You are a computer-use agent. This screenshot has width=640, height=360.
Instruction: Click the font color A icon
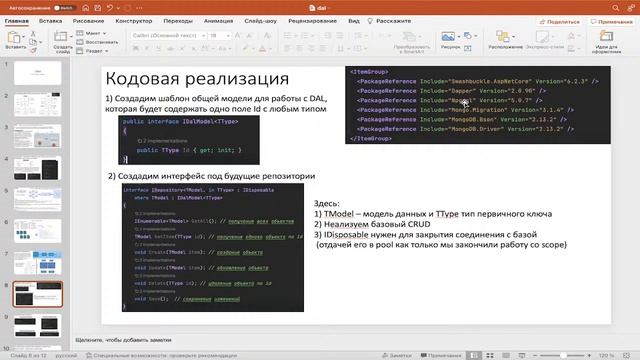pos(262,49)
